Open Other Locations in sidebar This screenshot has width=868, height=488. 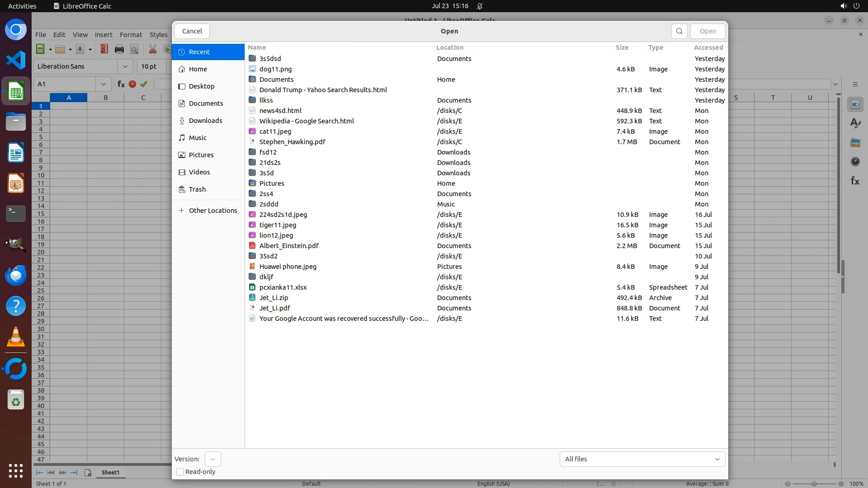(x=212, y=211)
